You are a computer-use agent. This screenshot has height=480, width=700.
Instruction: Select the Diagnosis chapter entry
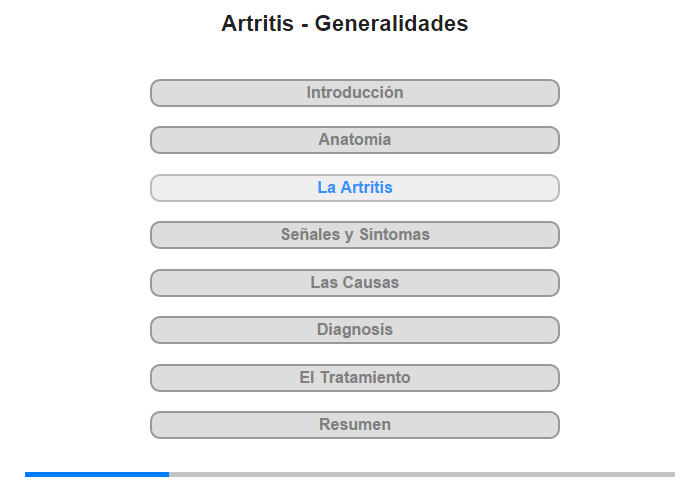point(354,330)
